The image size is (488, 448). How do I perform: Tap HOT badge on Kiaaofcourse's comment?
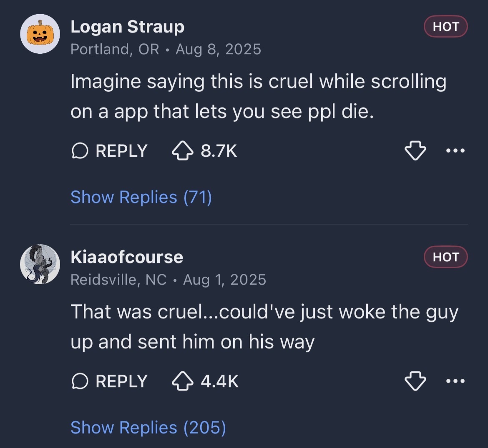click(x=445, y=257)
